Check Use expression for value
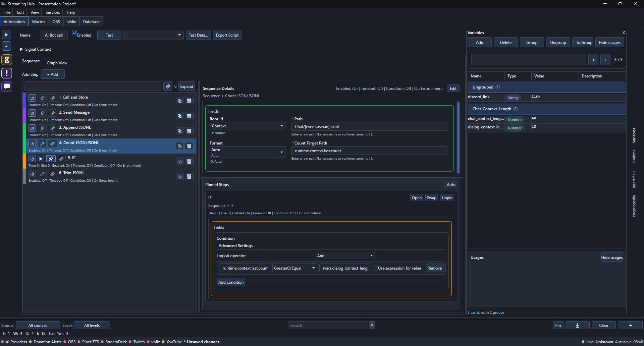This screenshot has height=346, width=644. [x=375, y=268]
